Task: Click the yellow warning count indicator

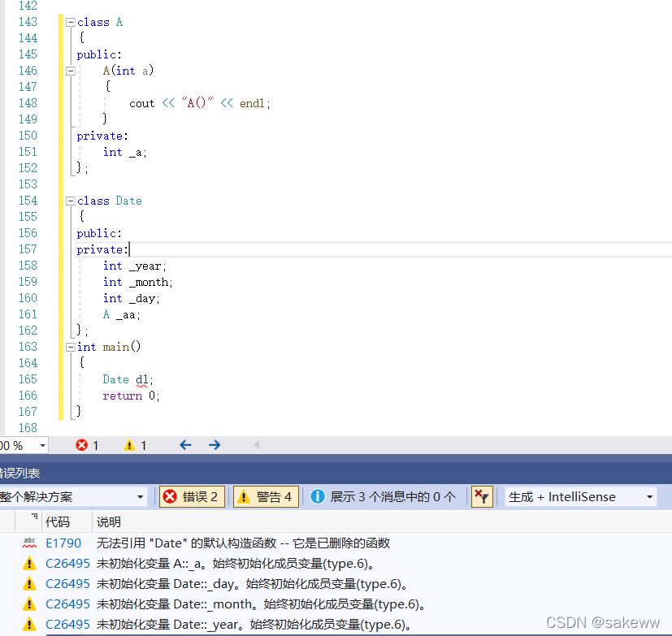Action: point(135,445)
